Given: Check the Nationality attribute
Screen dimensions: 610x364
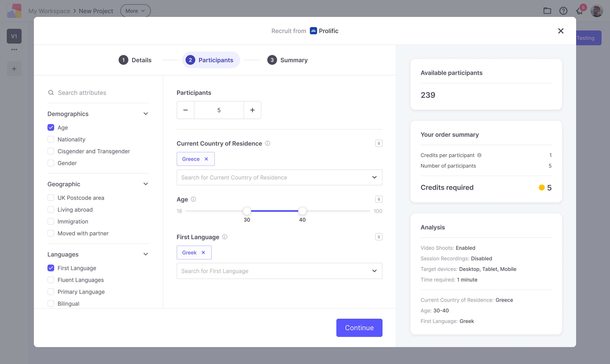Looking at the screenshot, I should click(x=51, y=139).
